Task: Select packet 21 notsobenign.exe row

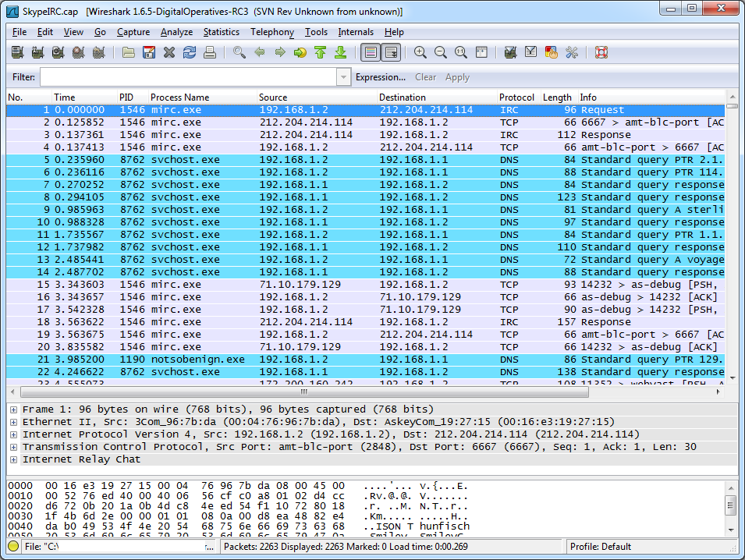Action: [x=365, y=360]
